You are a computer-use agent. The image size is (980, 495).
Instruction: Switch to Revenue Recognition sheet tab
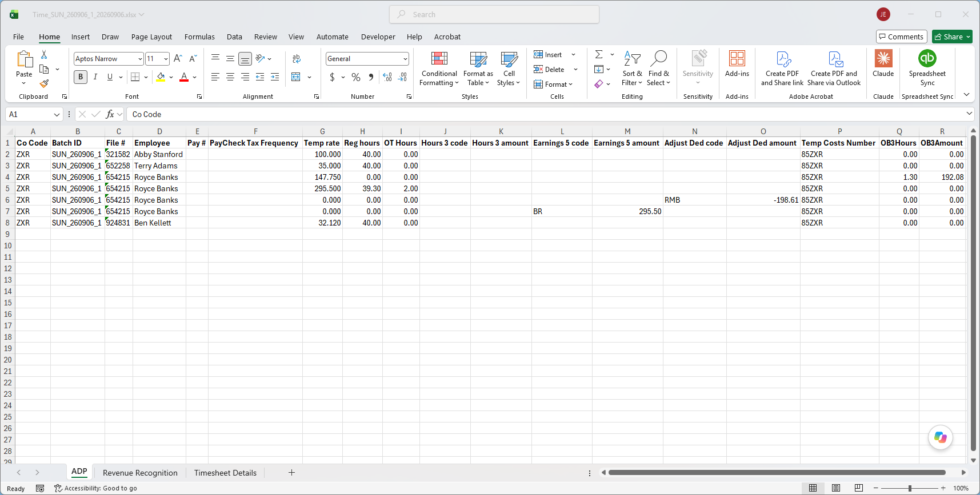point(140,473)
